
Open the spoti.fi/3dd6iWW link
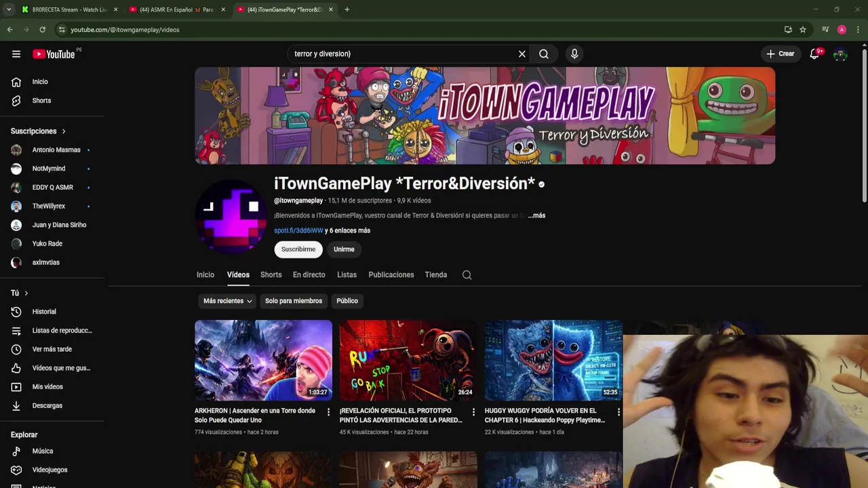pyautogui.click(x=298, y=230)
